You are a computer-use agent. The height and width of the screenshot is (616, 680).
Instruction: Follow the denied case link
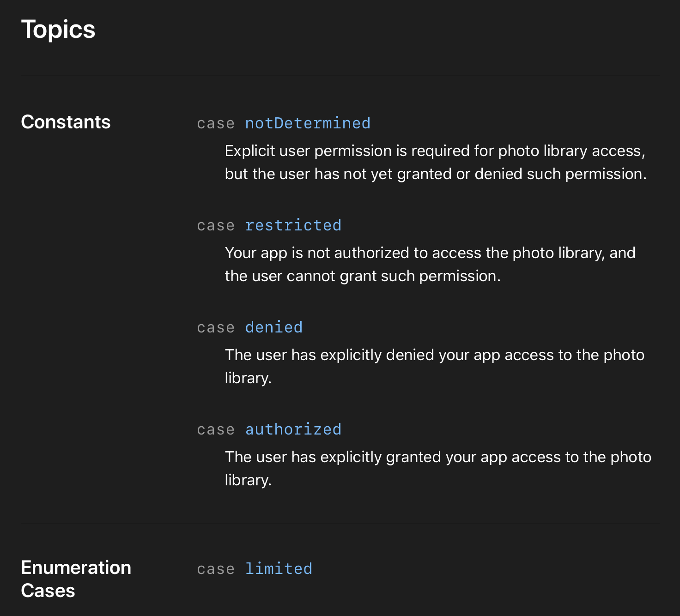click(273, 327)
